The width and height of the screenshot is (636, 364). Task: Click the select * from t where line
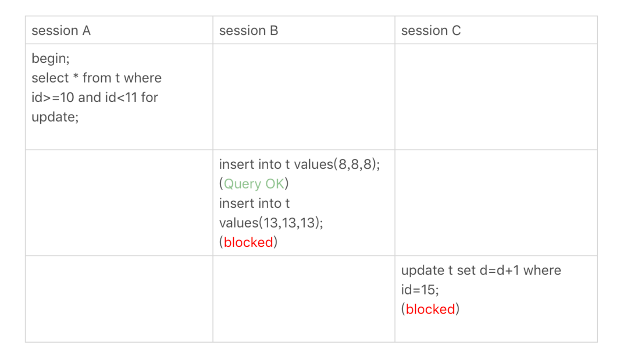97,78
